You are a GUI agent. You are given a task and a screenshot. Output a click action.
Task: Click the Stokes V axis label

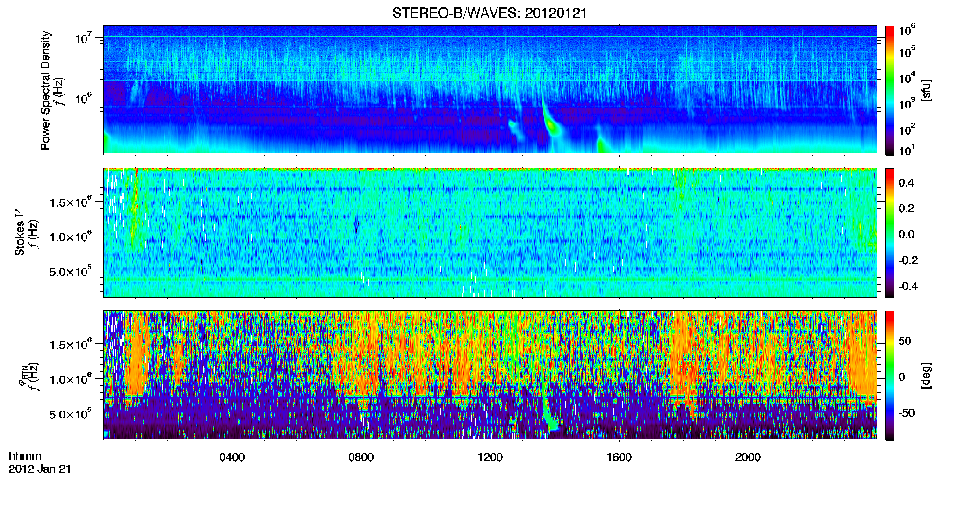[20, 232]
